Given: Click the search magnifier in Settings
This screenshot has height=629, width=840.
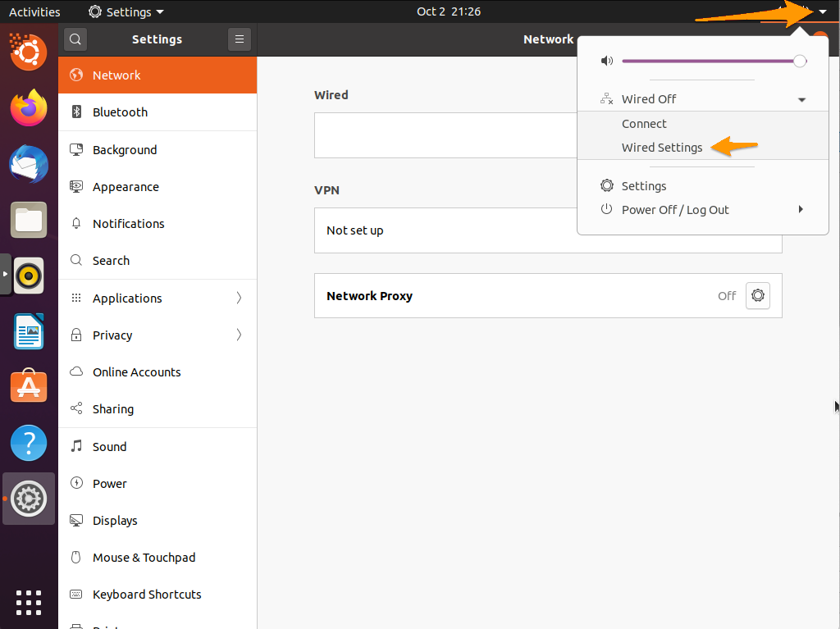Looking at the screenshot, I should point(75,39).
